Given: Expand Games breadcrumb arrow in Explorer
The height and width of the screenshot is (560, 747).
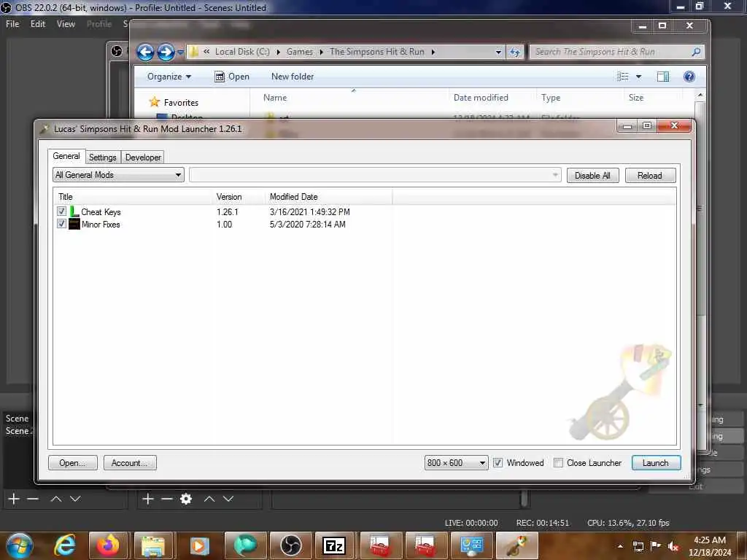Looking at the screenshot, I should click(321, 52).
